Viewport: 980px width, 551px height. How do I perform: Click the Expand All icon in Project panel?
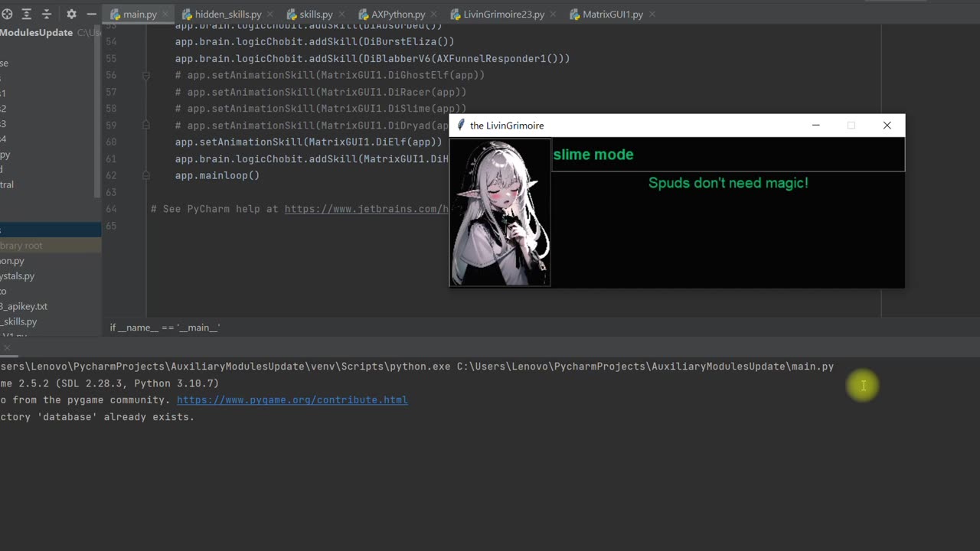tap(27, 14)
